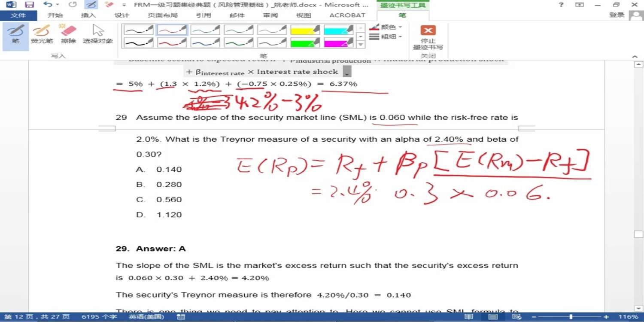This screenshot has height=322, width=644.
Task: Select the 擦除 eraser tool
Action: click(68, 34)
